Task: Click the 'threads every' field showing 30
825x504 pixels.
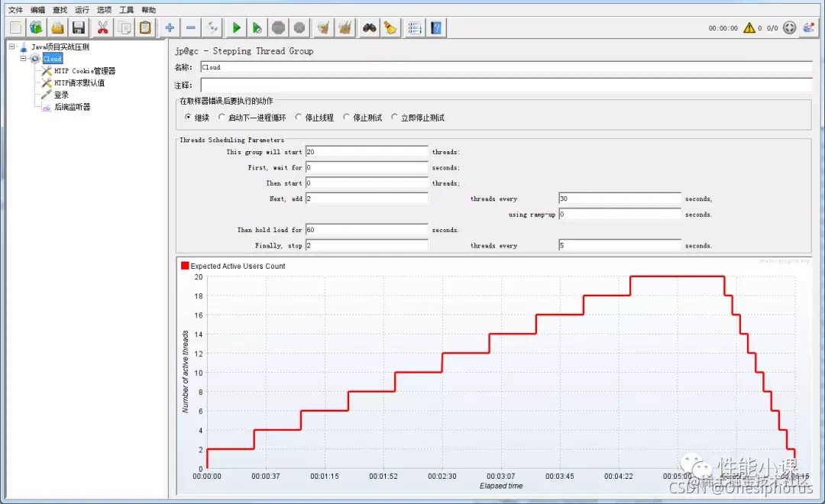Action: tap(620, 199)
